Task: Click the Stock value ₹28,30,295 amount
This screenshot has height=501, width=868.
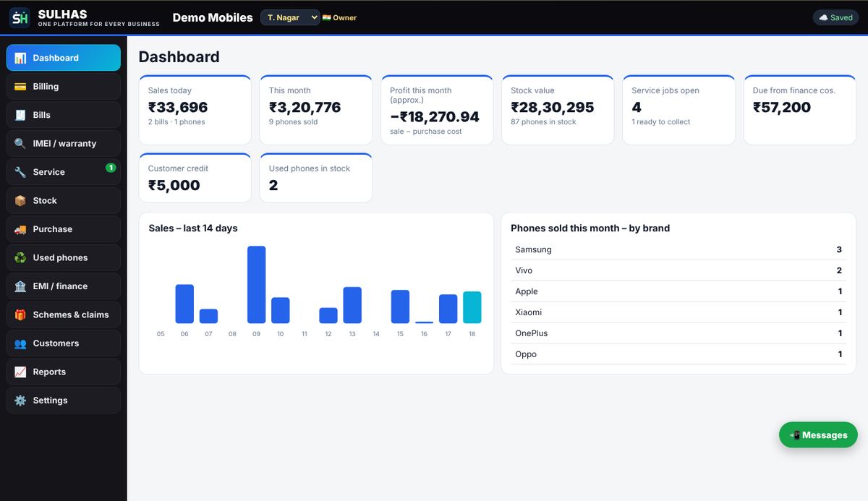Action: coord(553,108)
